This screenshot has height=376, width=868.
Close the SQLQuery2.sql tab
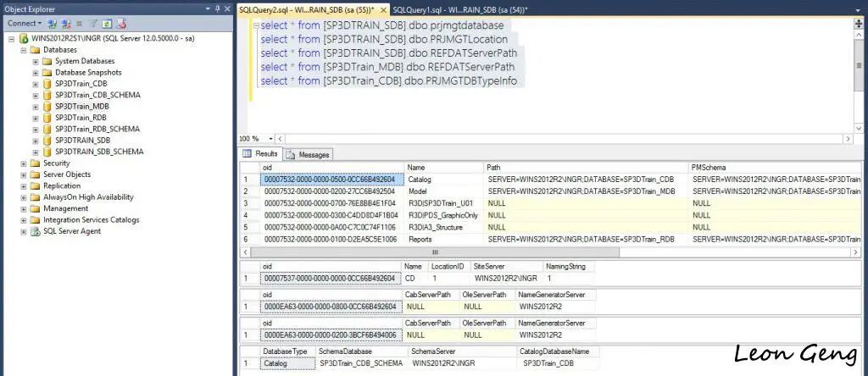coord(384,10)
